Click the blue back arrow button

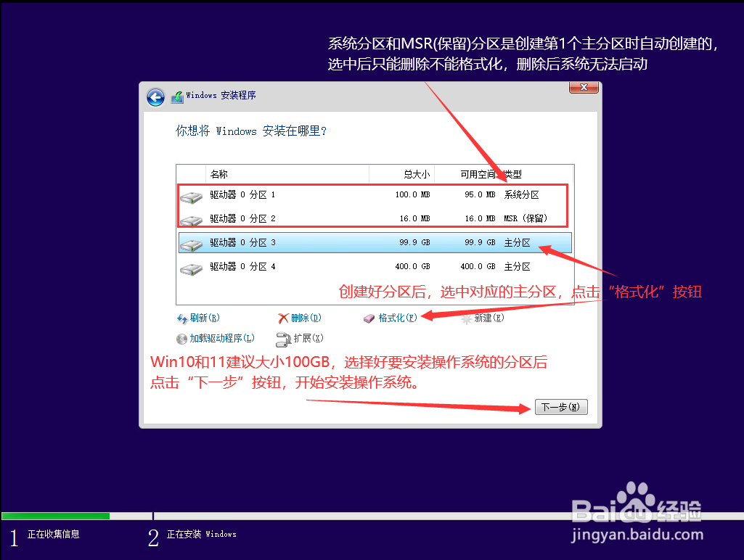[x=155, y=97]
